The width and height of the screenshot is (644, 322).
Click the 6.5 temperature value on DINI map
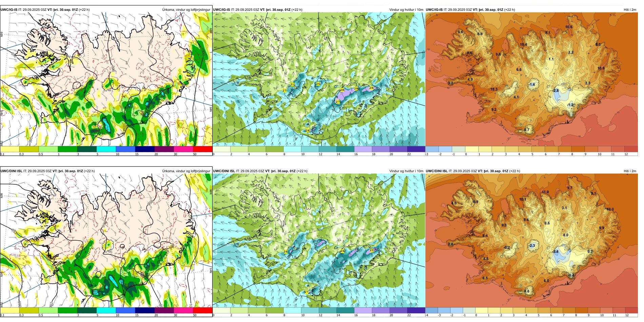[485, 278]
